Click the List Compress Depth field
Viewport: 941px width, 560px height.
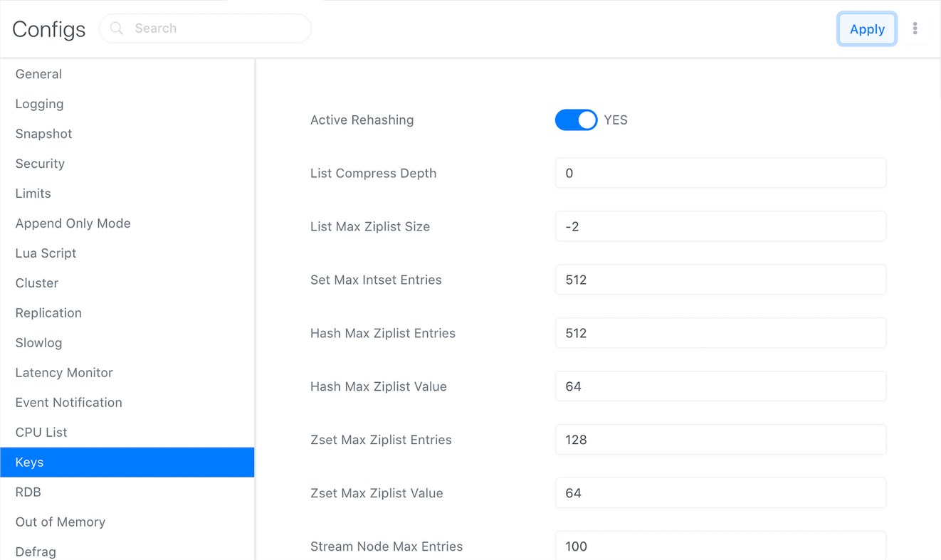[720, 173]
